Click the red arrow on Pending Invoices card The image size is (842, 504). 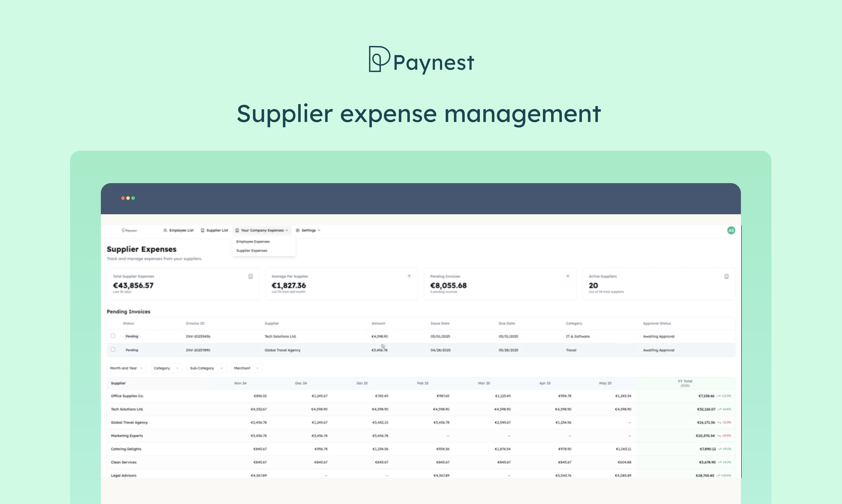568,277
